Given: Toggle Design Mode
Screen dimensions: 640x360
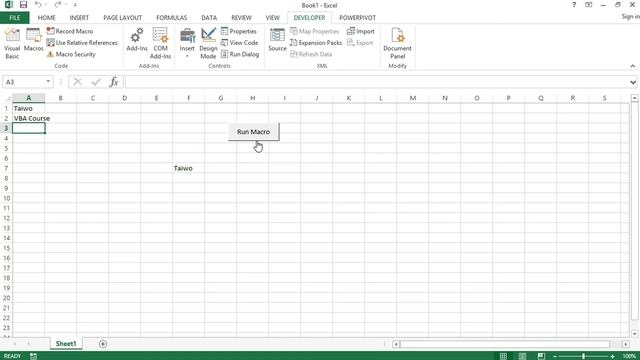Looking at the screenshot, I should (208, 44).
